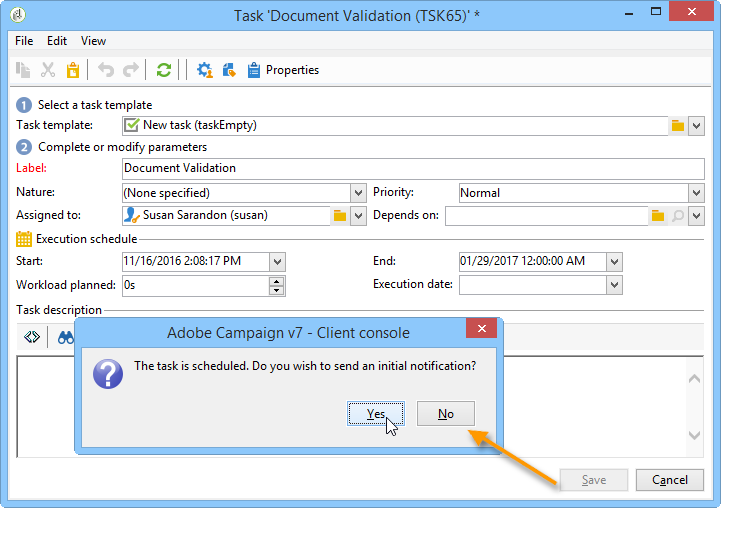
Task: Click the gear with person toolbar icon
Action: [x=205, y=70]
